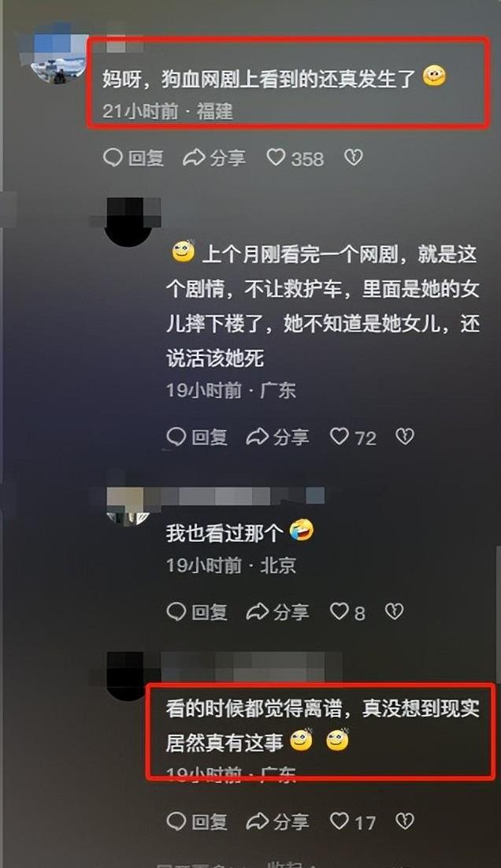Share the comment about 狗血网剧
Viewport: 501px width, 868px height.
point(213,158)
